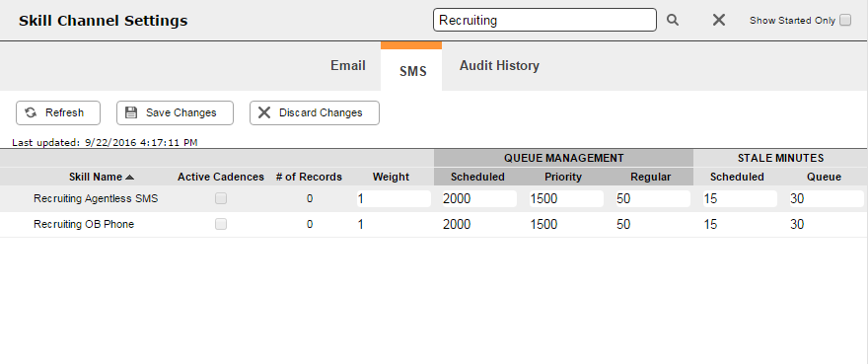Click the Priority column header
The width and height of the screenshot is (868, 364).
[x=563, y=178]
